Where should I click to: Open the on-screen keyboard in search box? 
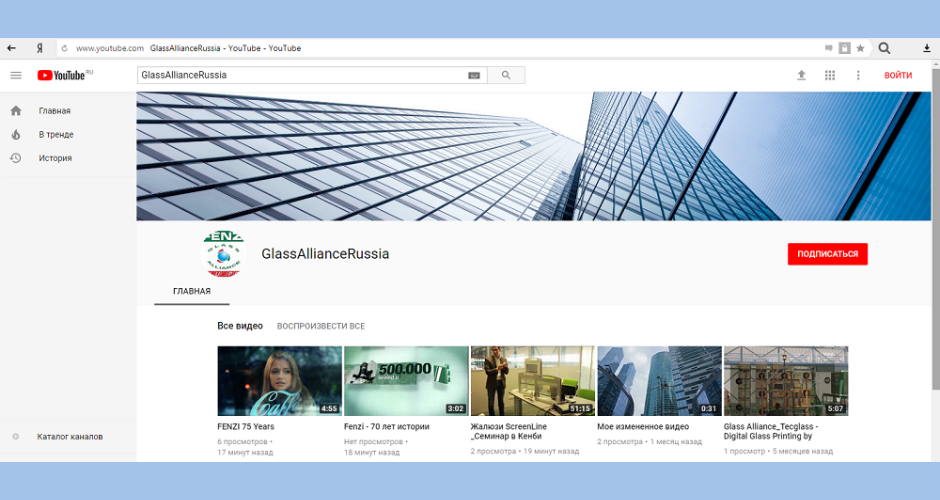[x=474, y=75]
